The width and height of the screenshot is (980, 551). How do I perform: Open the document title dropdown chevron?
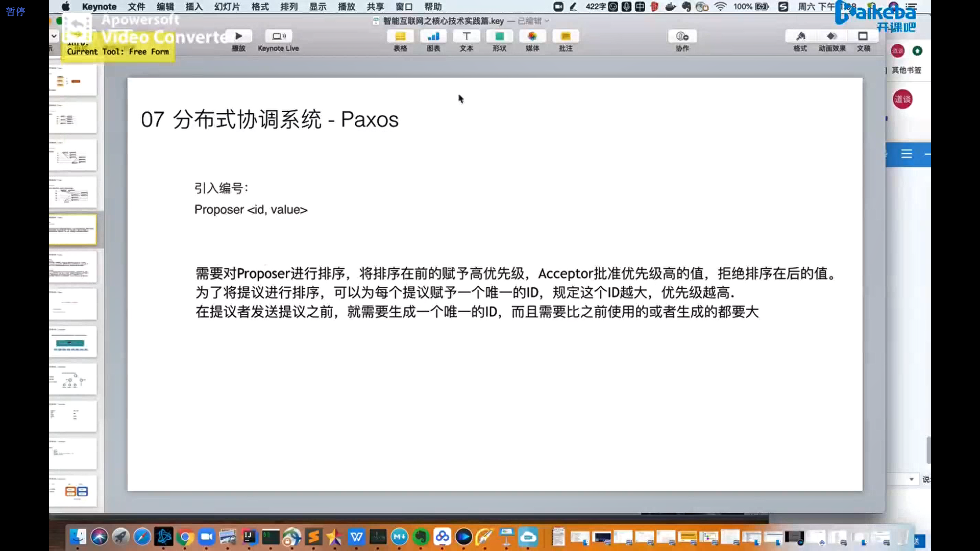[x=547, y=21]
